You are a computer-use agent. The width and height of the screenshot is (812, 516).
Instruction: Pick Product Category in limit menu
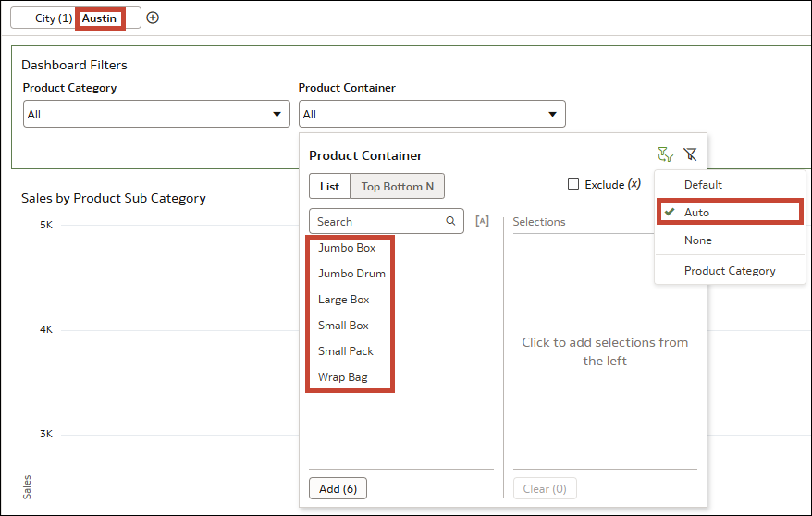point(730,271)
